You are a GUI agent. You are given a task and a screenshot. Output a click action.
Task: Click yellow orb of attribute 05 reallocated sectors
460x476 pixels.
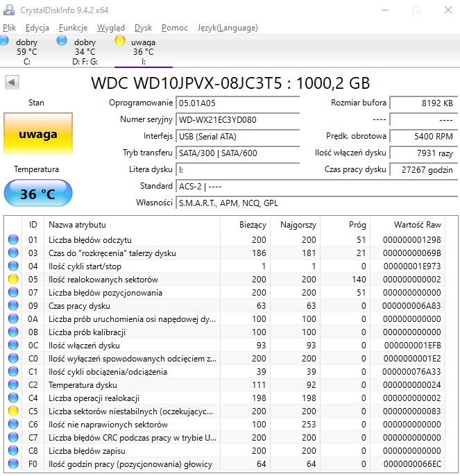tap(13, 279)
